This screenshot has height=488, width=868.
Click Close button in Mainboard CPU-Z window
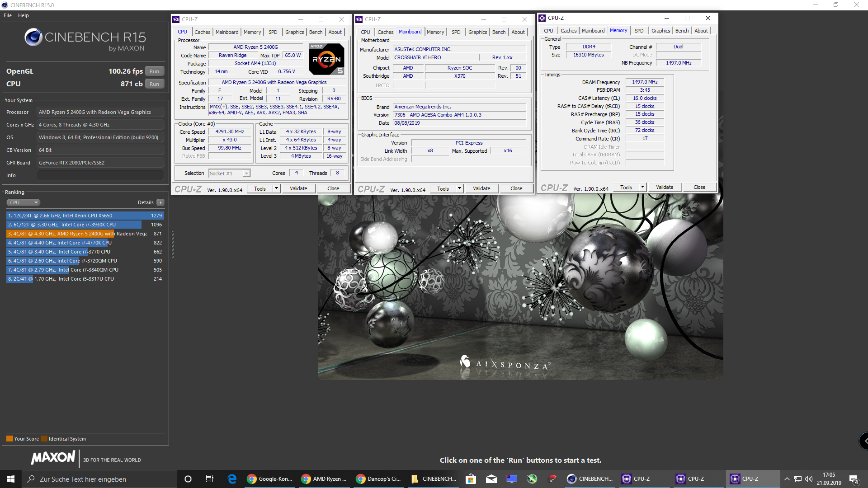pos(516,189)
